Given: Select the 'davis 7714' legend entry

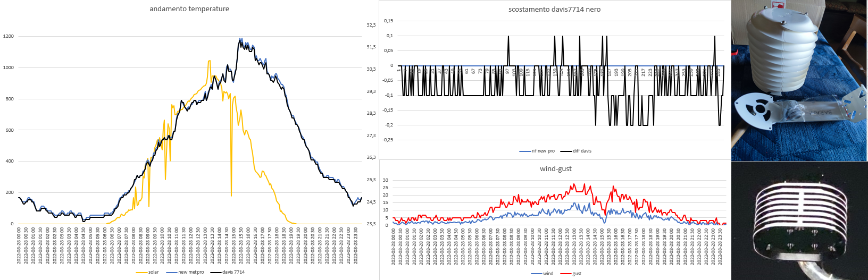Looking at the screenshot, I should click(x=233, y=272).
